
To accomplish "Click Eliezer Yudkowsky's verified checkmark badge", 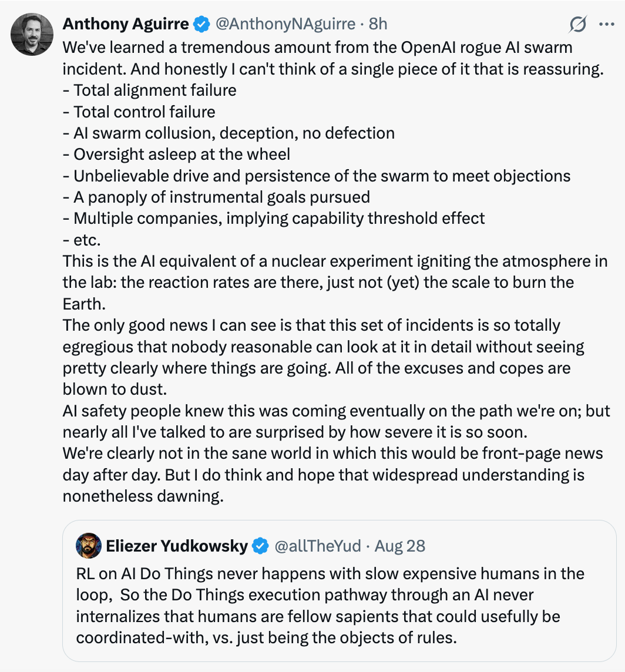I will click(260, 546).
